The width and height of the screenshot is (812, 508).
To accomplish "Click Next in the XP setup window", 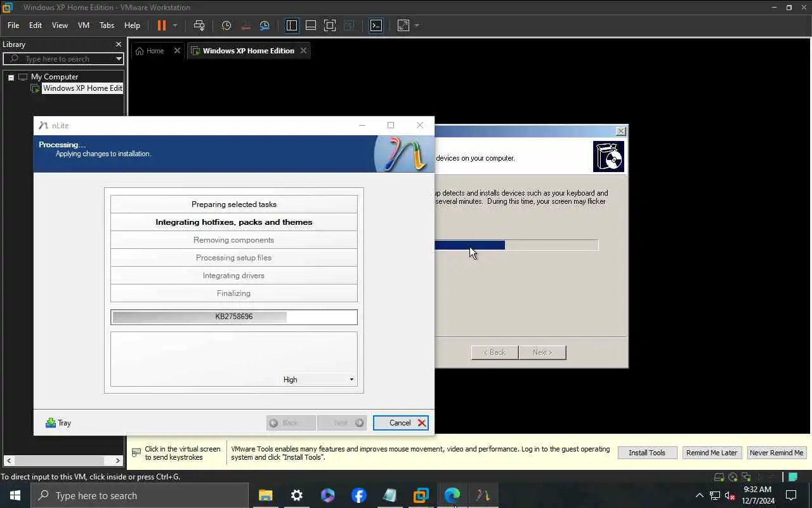I will [x=542, y=352].
